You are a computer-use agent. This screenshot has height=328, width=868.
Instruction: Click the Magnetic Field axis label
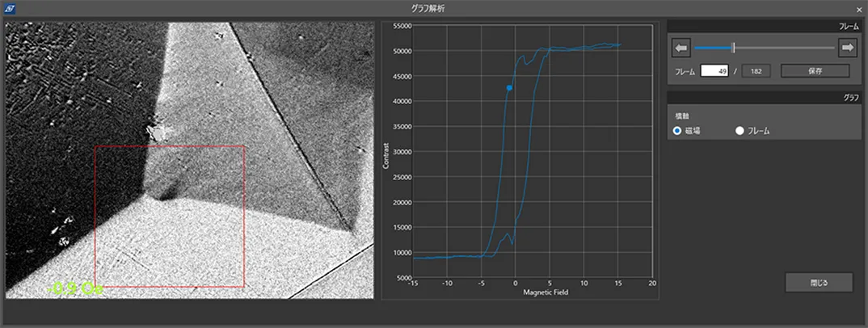tap(546, 292)
